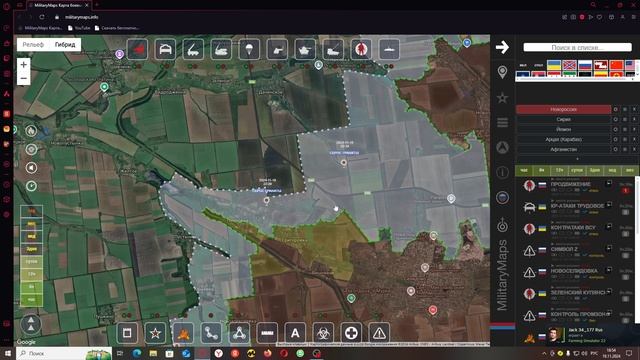Open the Windows Start menu
The image size is (640, 360).
pos(7,353)
